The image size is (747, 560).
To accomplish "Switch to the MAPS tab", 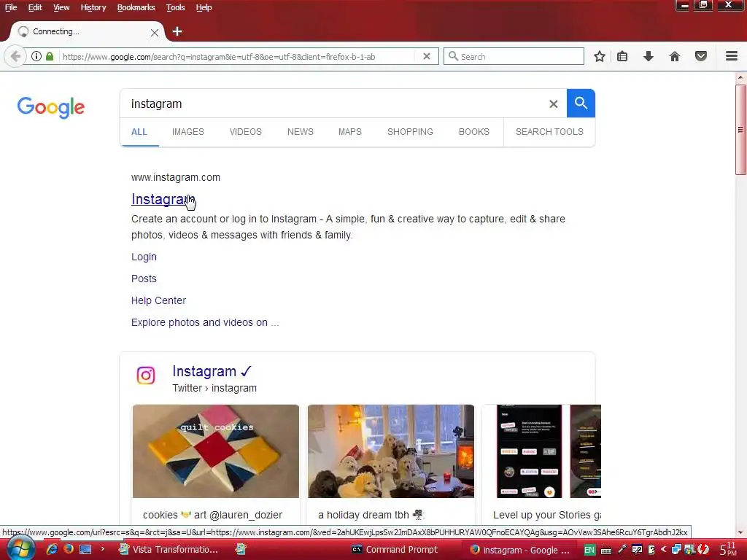I will coord(349,132).
